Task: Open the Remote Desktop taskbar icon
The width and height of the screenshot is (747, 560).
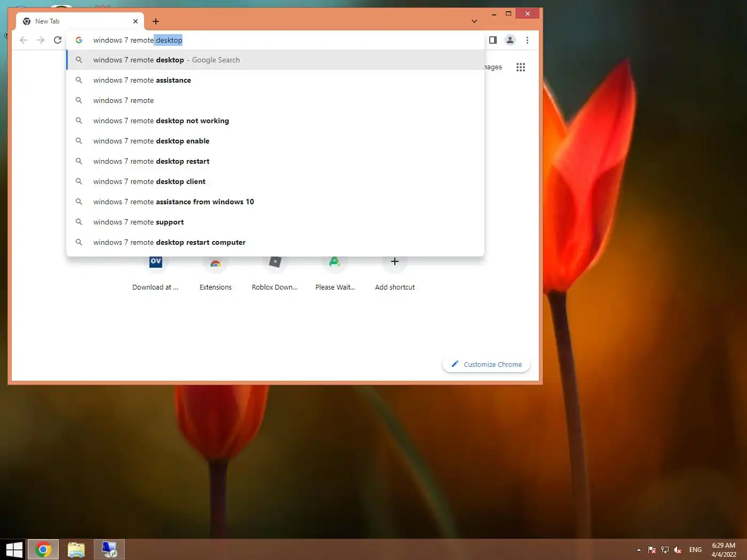Action: pos(109,549)
